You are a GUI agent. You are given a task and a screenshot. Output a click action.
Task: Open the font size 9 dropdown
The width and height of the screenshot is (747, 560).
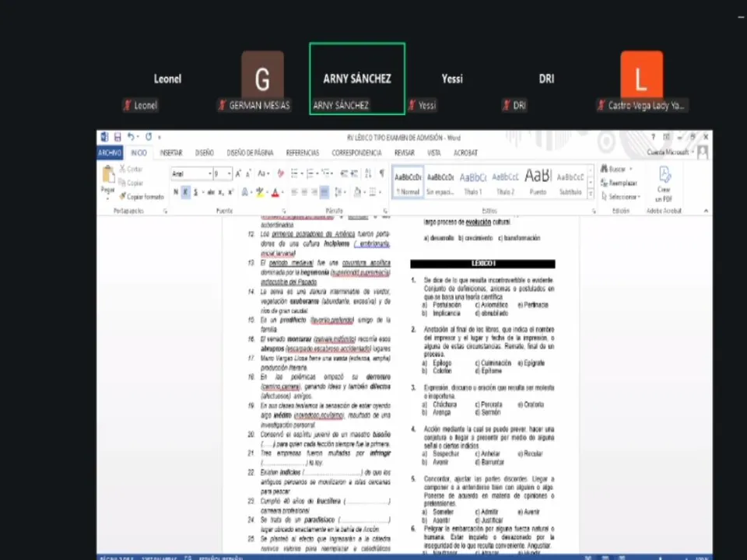coord(229,173)
